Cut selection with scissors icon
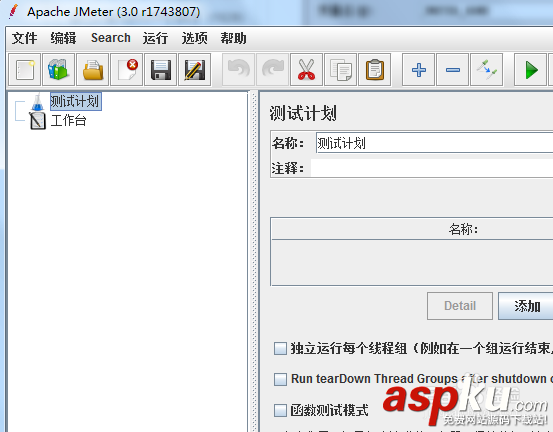The width and height of the screenshot is (553, 432). (x=306, y=70)
